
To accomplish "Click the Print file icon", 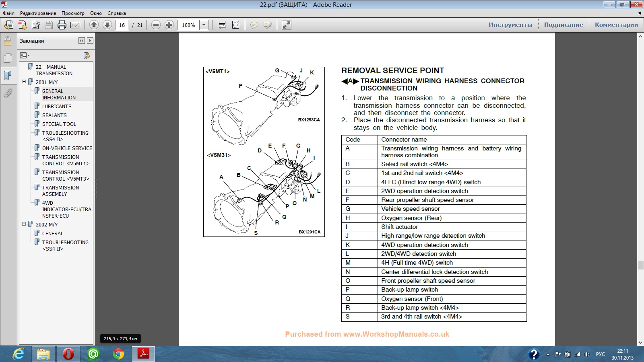I will [x=62, y=25].
